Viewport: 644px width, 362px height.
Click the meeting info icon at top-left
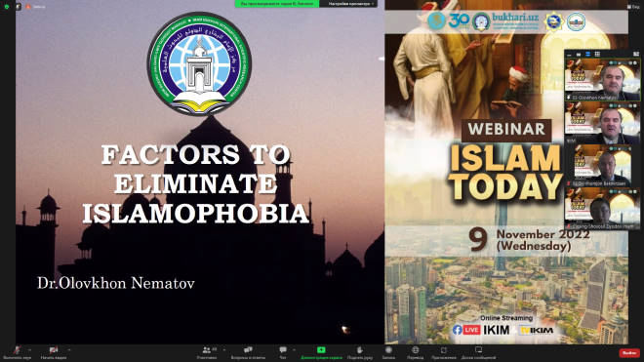tap(19, 7)
